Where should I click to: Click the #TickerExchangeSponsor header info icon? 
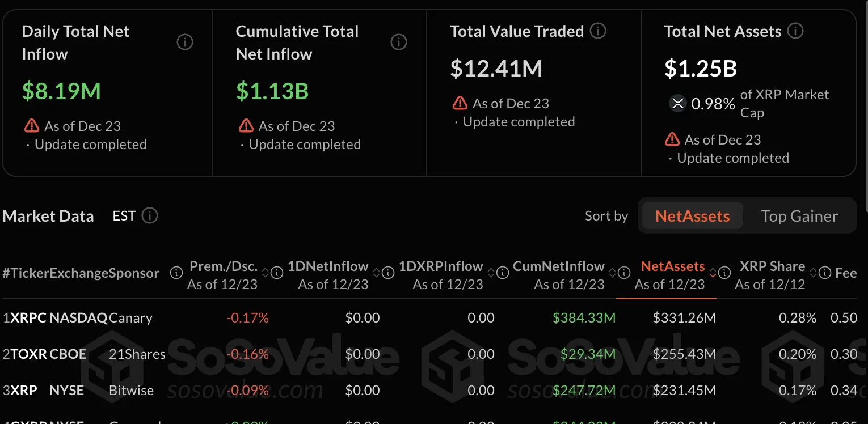pos(176,273)
